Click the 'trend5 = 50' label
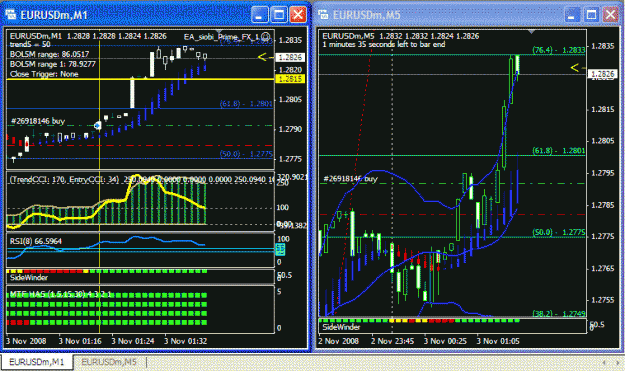This screenshot has width=625, height=371. pyautogui.click(x=30, y=44)
